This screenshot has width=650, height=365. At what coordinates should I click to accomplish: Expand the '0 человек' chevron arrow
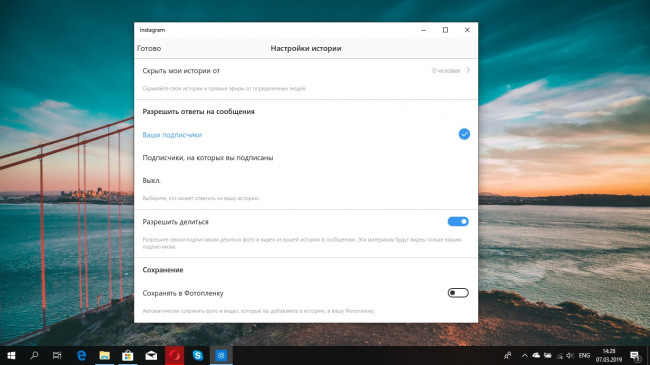pos(468,71)
